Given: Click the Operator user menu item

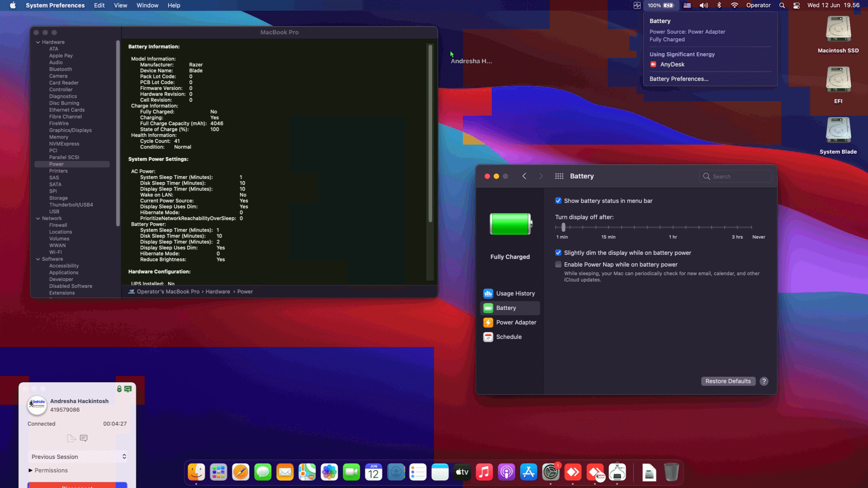Looking at the screenshot, I should 758,5.
